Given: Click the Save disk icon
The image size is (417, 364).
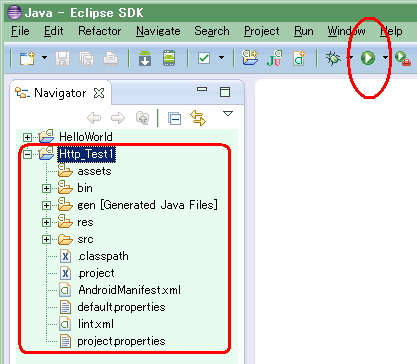Looking at the screenshot, I should pos(62,59).
